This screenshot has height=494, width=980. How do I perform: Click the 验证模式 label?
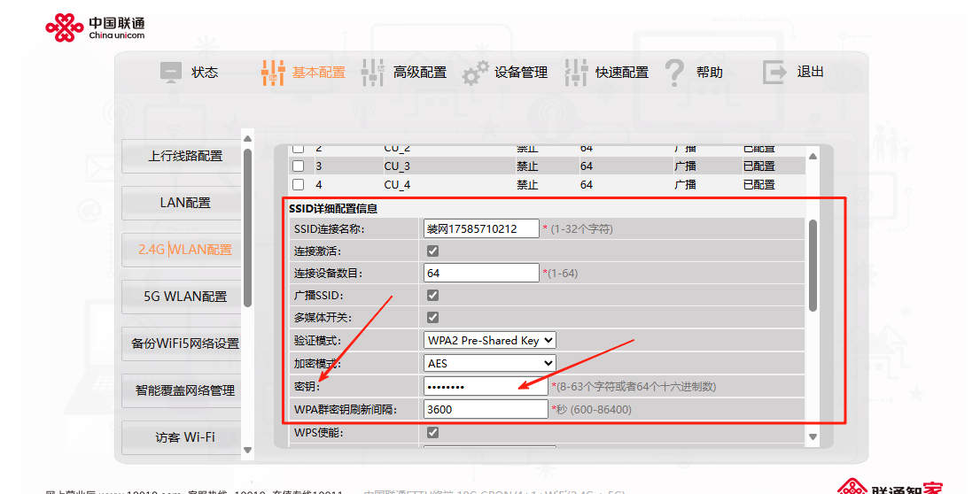tap(317, 340)
